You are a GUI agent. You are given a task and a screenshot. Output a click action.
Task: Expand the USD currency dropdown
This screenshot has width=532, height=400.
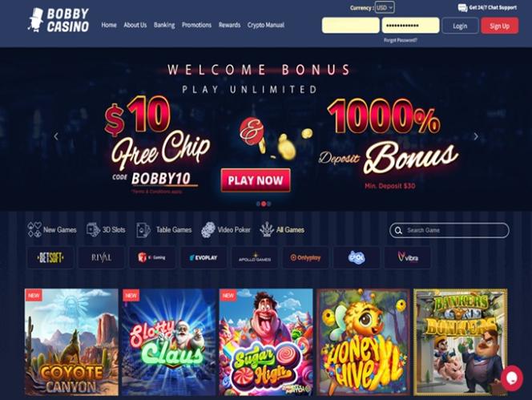pyautogui.click(x=385, y=7)
